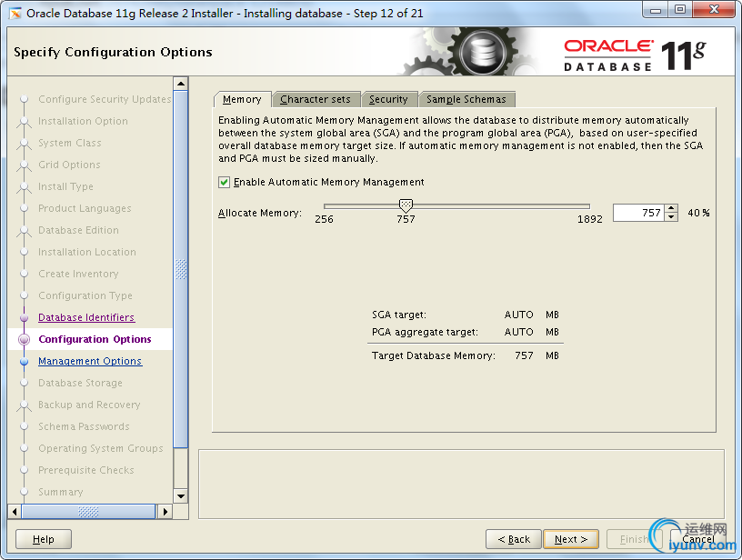Click the Configuration Options step bullet
The width and height of the screenshot is (742, 560).
pos(25,340)
